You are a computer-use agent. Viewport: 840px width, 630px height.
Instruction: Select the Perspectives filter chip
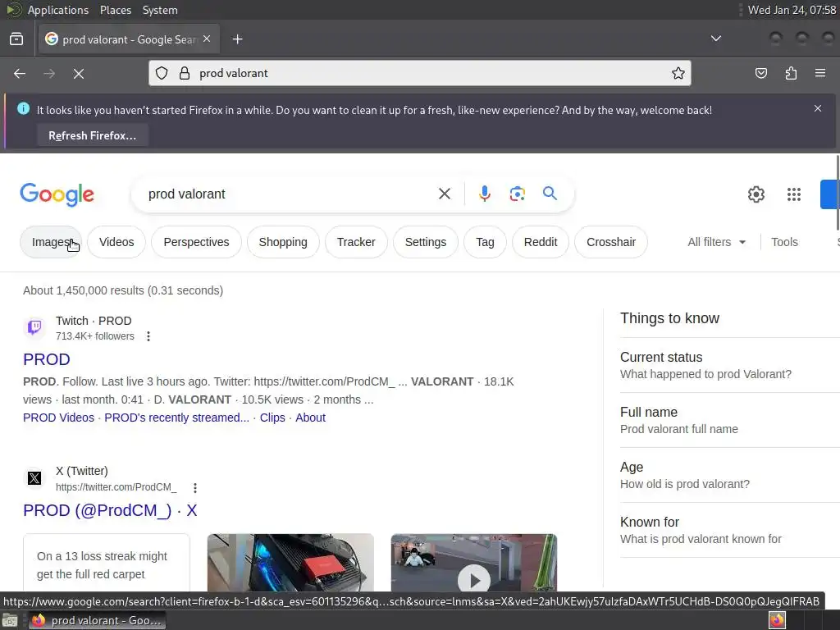point(196,242)
